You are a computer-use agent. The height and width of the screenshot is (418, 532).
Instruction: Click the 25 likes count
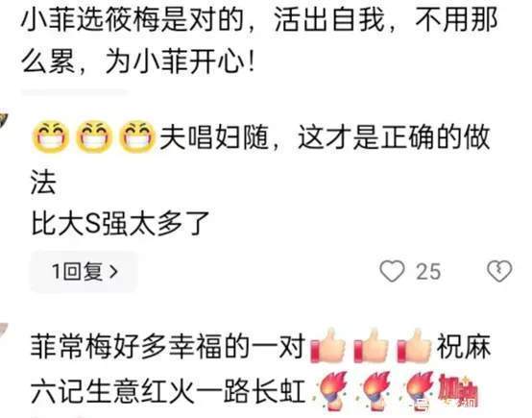coord(428,272)
